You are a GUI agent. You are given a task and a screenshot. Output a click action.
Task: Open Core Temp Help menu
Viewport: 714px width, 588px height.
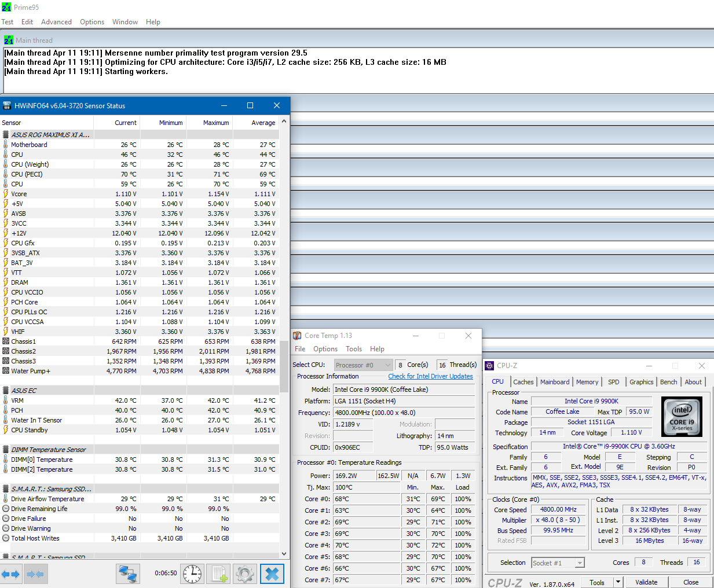pyautogui.click(x=377, y=349)
